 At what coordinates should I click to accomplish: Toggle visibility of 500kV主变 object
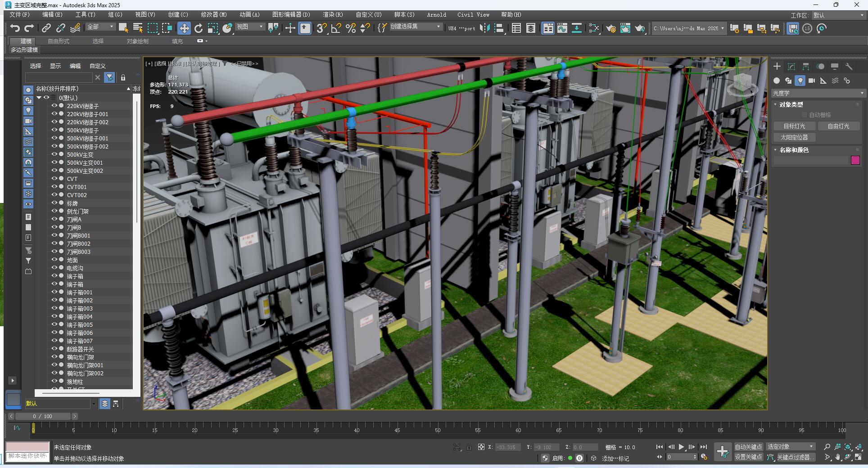tap(54, 154)
